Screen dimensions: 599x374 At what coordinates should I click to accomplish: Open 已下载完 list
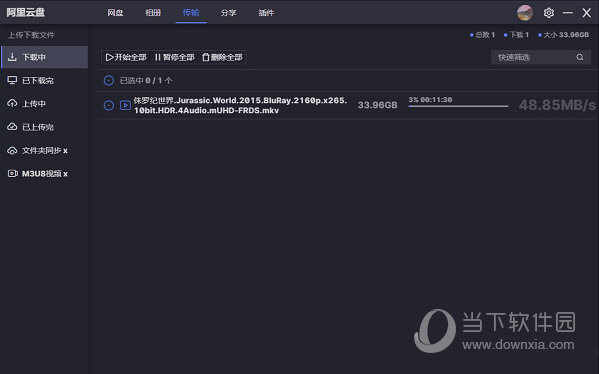[x=45, y=80]
